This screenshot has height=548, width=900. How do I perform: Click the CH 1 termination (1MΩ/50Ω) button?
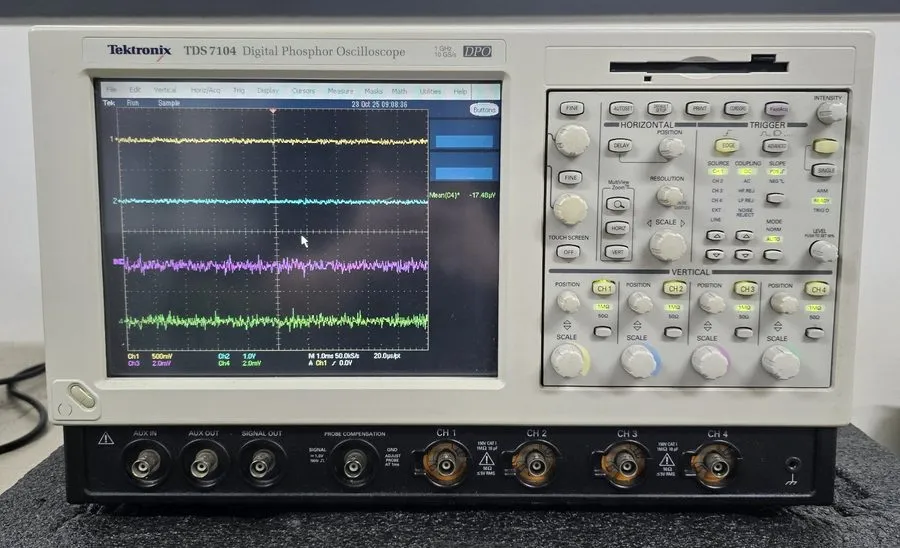pyautogui.click(x=602, y=332)
